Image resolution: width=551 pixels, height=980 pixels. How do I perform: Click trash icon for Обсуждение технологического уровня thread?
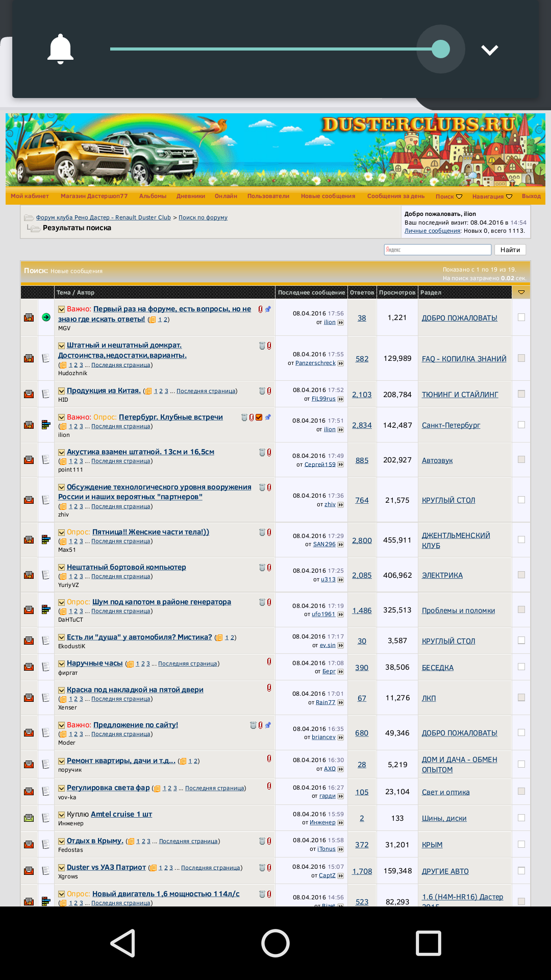point(262,487)
